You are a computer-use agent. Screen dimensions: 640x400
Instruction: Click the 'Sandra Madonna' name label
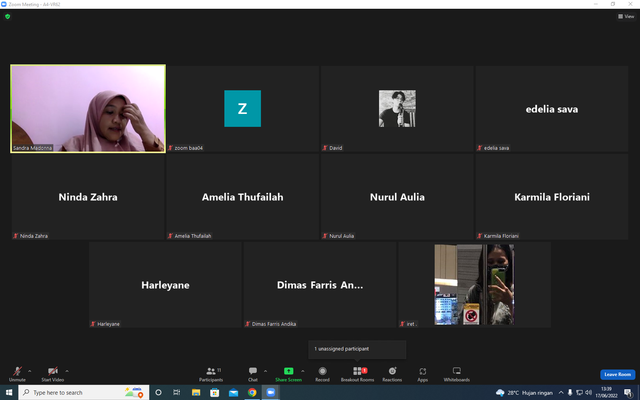click(33, 148)
